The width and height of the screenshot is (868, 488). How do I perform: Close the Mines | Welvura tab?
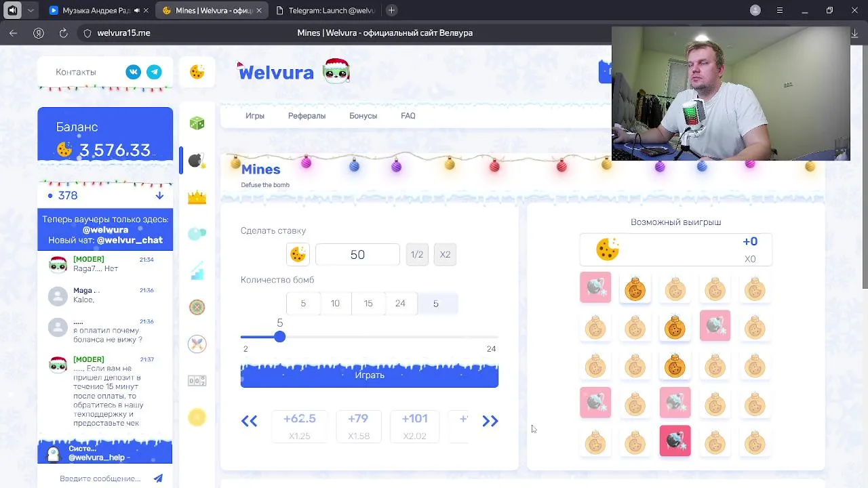259,11
